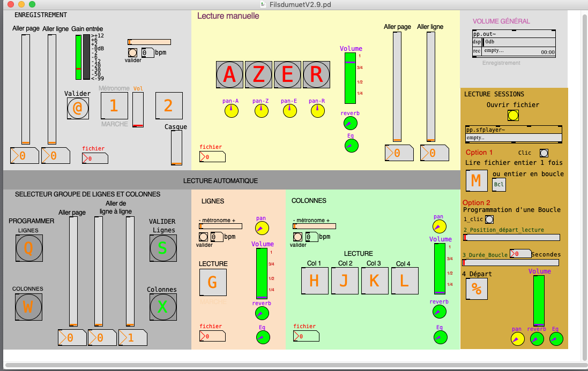Click the Durée Boucle seconds number box

pos(520,254)
